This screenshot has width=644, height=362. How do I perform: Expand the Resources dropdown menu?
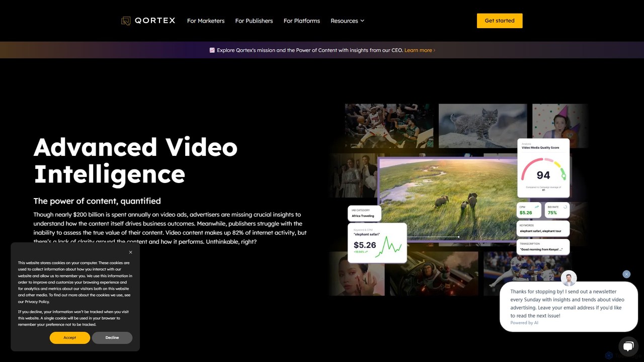click(x=347, y=21)
